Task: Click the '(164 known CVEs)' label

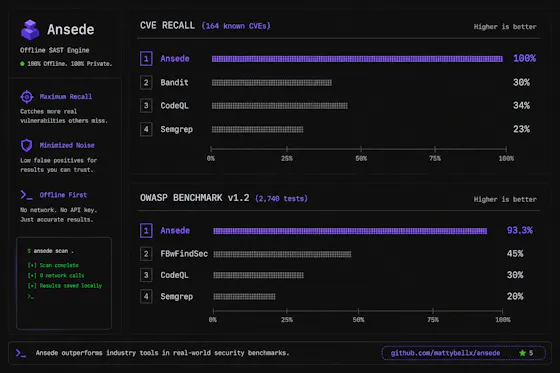Action: click(236, 26)
